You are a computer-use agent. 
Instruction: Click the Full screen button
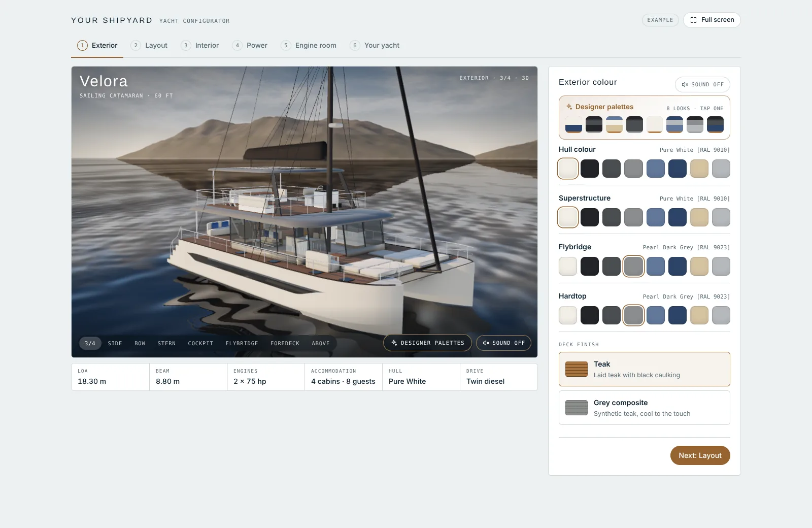click(712, 20)
